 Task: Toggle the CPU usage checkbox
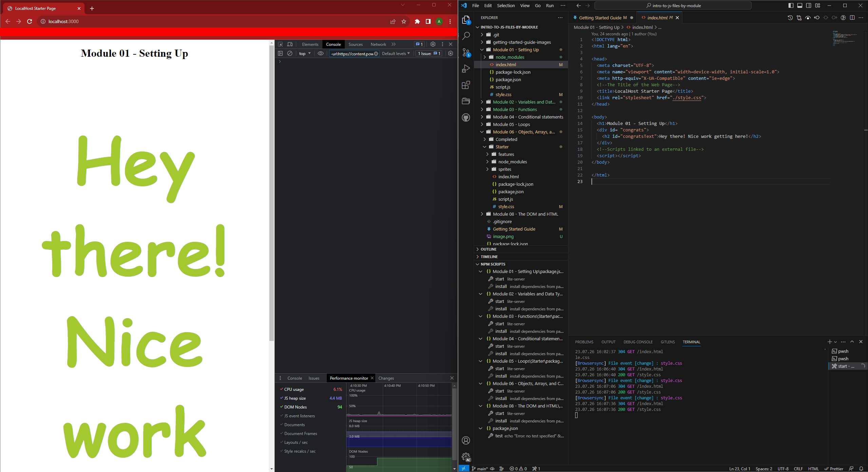click(282, 389)
